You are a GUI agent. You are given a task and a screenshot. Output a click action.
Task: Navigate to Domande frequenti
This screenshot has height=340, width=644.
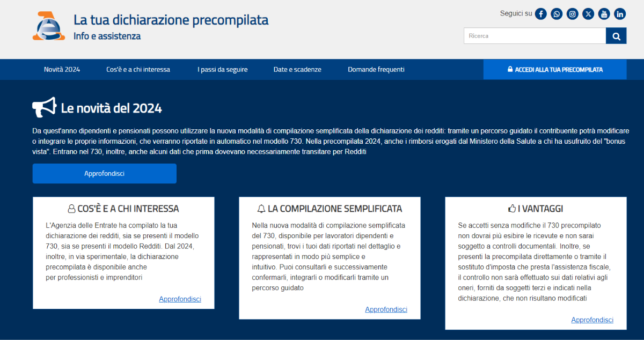coord(376,70)
